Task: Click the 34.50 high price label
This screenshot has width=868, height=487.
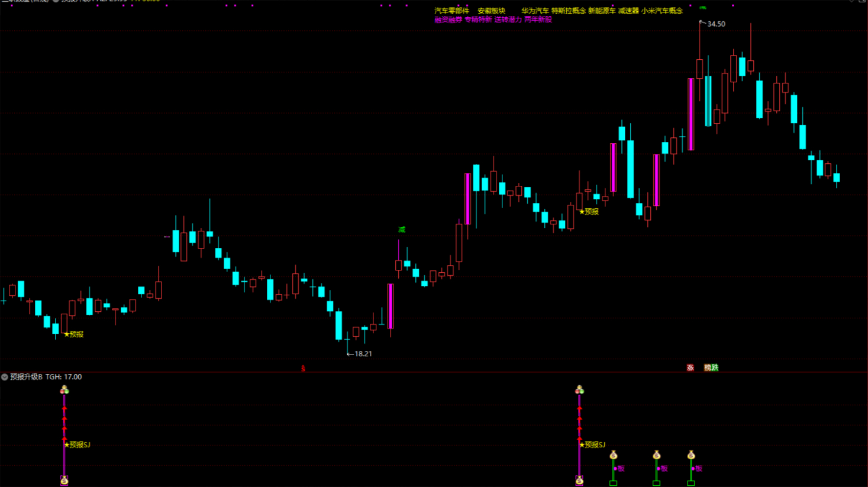Action: pyautogui.click(x=716, y=24)
